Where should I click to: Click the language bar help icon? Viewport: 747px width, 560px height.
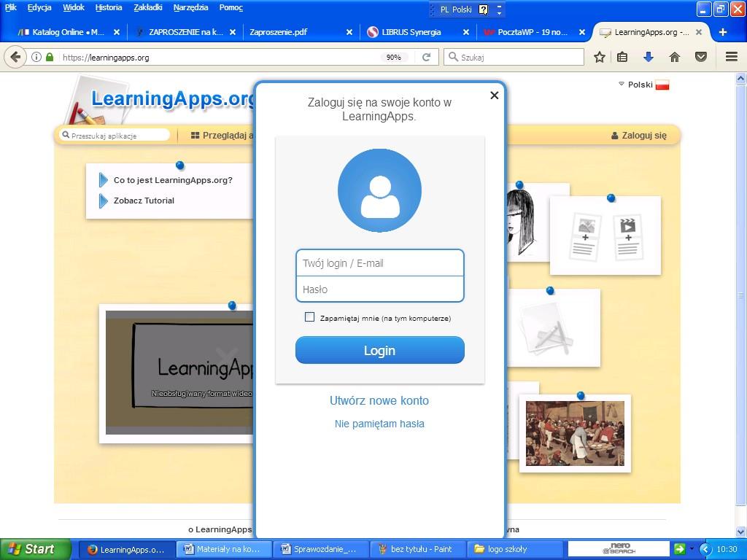[483, 9]
